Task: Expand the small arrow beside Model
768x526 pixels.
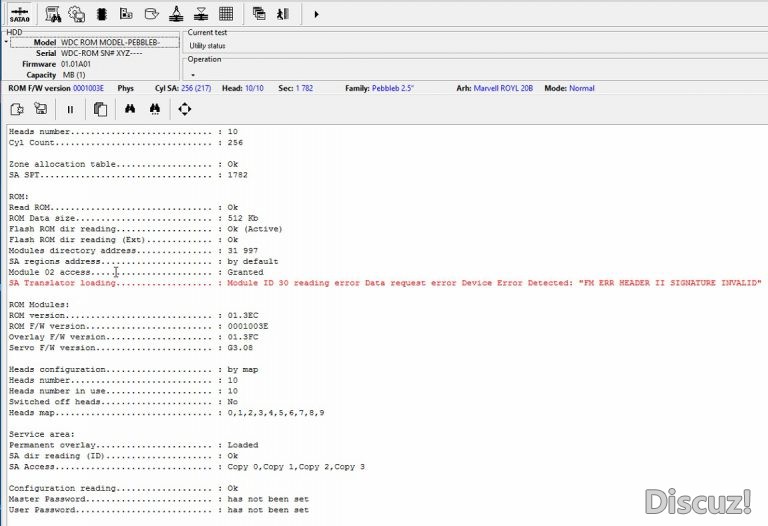Action: click(x=6, y=42)
